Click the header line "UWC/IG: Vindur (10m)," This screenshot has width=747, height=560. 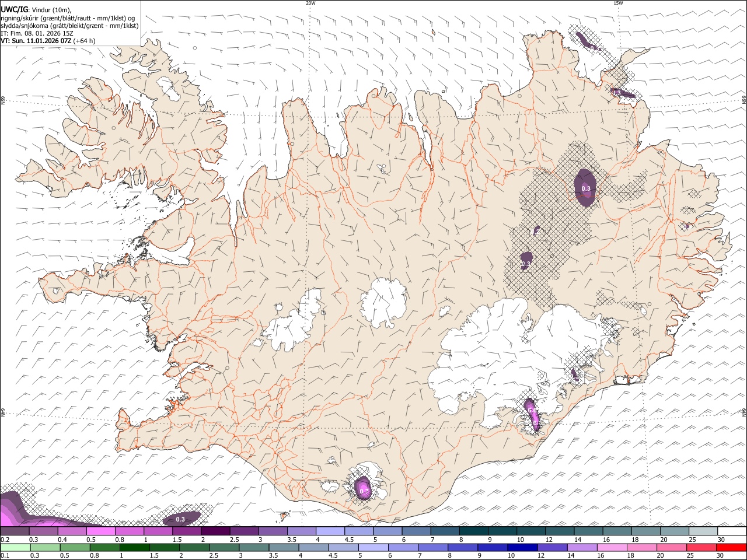(37, 10)
